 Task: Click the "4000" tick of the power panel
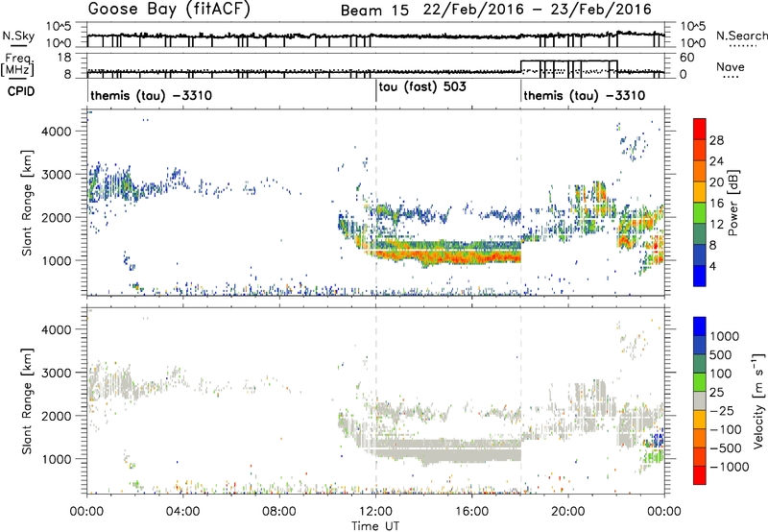[56, 132]
